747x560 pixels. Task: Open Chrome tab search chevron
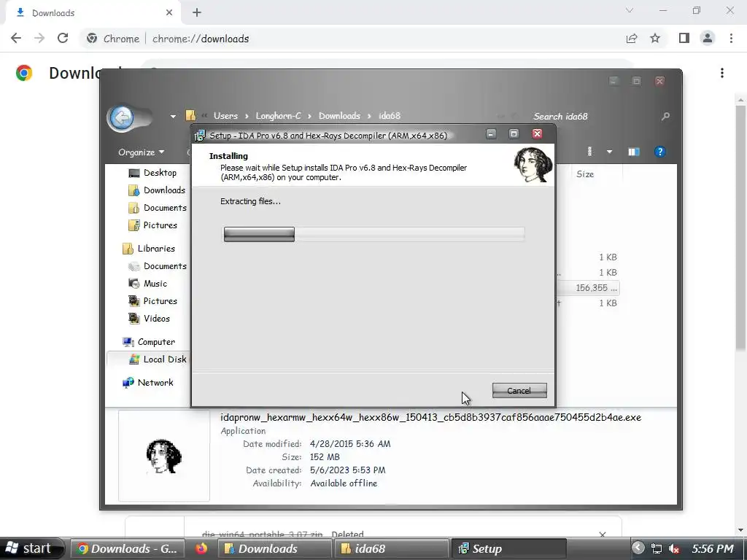coord(630,10)
